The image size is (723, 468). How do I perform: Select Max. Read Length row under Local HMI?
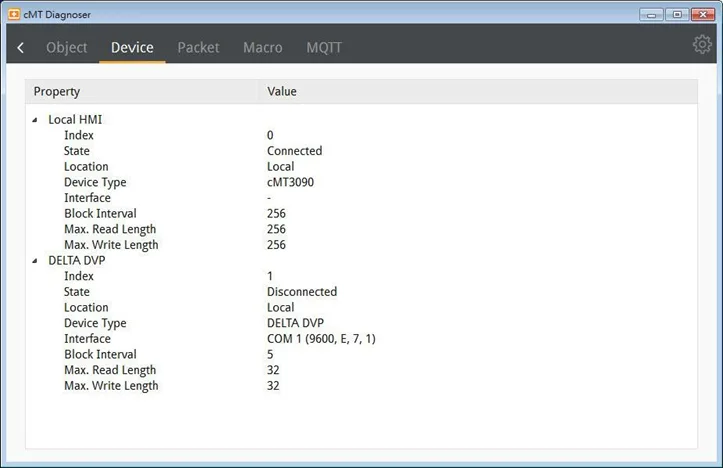pyautogui.click(x=361, y=229)
